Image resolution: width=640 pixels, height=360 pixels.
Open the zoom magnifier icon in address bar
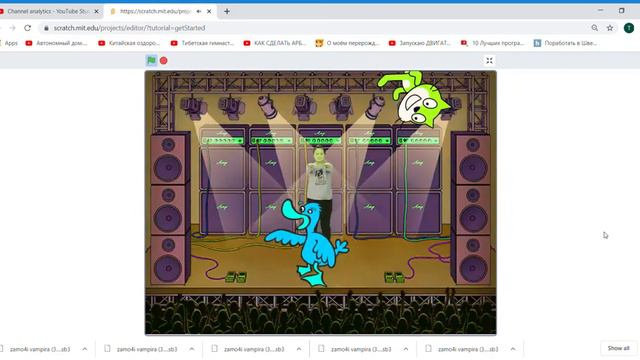click(595, 28)
